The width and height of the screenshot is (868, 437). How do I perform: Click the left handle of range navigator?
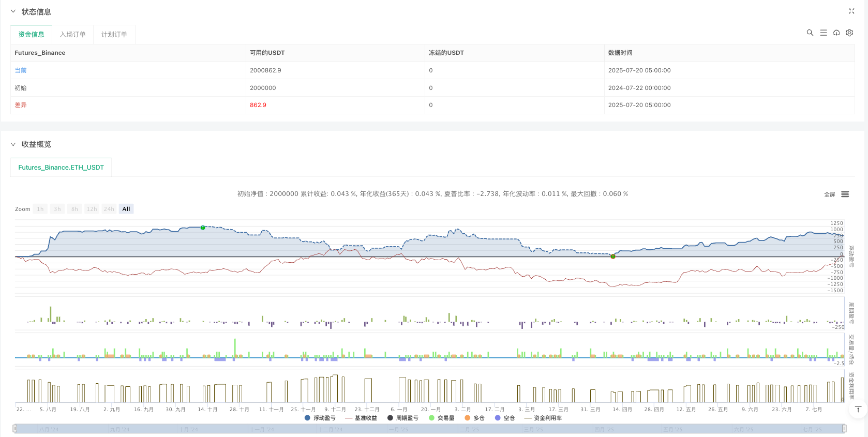pyautogui.click(x=15, y=428)
